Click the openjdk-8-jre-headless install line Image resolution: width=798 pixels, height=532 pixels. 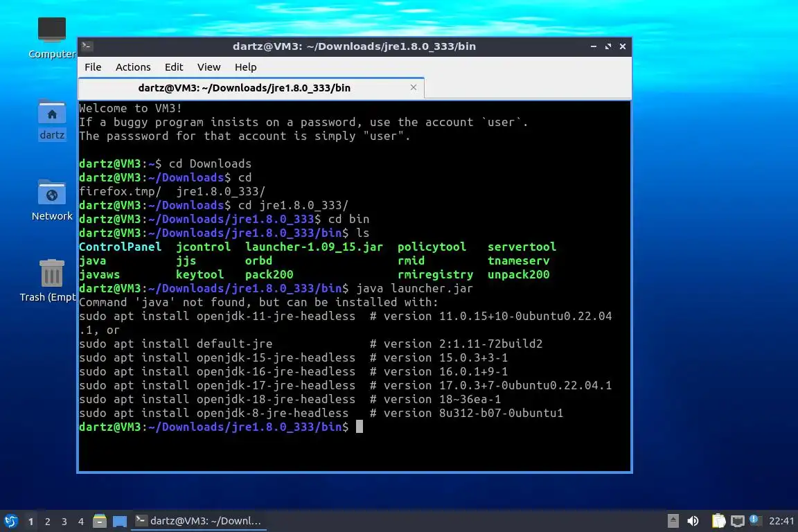point(321,413)
